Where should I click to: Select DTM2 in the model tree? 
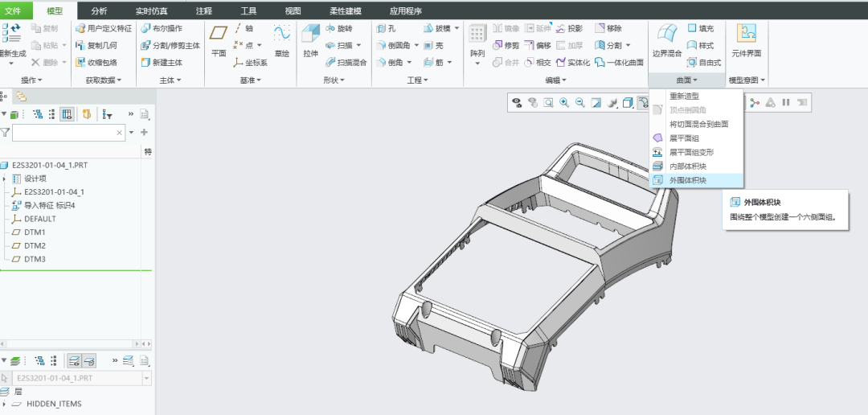tap(35, 245)
